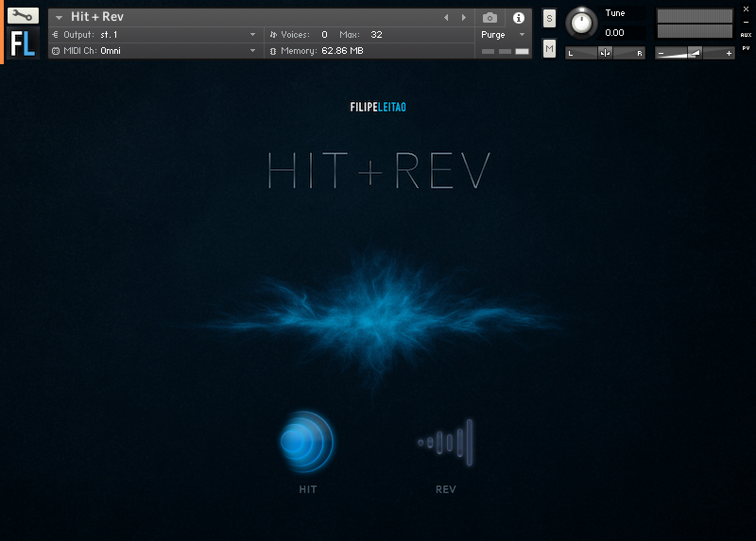Toggle the Solo S button
Viewport: 756px width, 541px height.
(x=549, y=19)
